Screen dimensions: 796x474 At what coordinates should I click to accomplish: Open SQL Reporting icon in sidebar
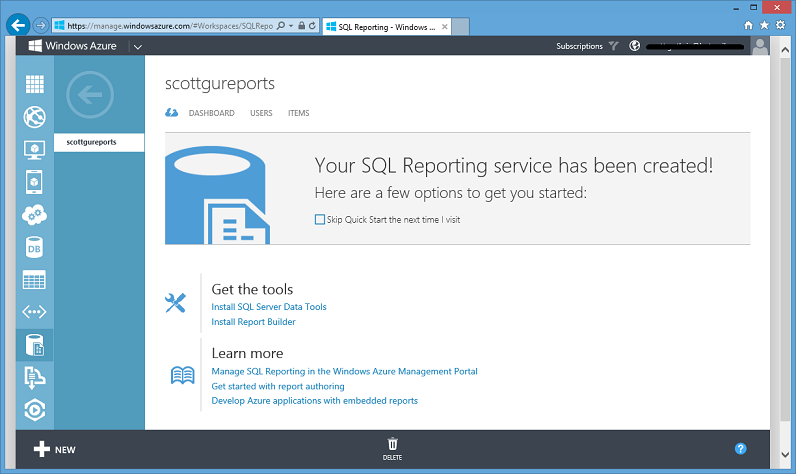click(35, 345)
